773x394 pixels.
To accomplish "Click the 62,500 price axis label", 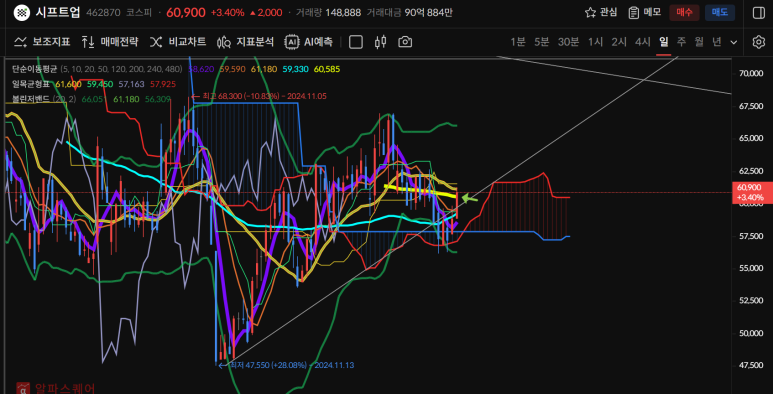I will (751, 171).
